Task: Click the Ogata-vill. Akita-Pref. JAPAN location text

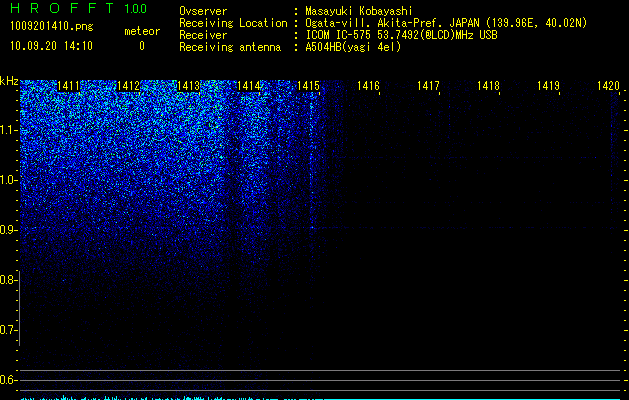Action: (446, 23)
